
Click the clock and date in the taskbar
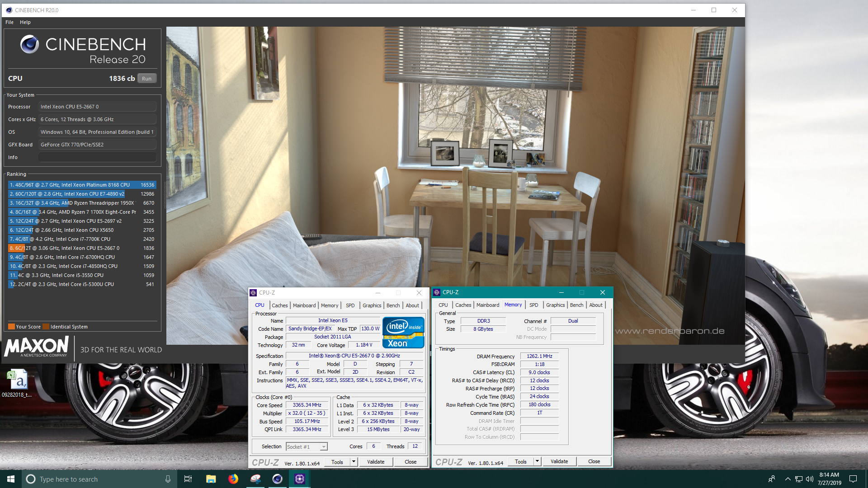pos(829,479)
